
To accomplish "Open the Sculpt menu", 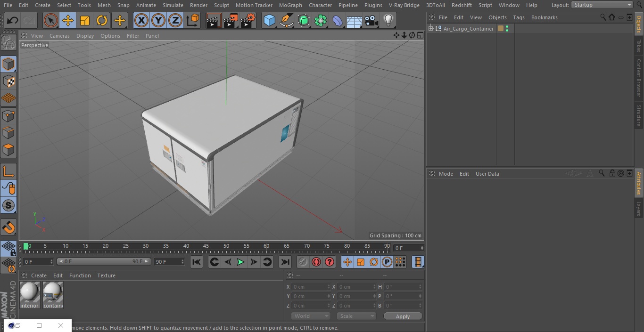I will point(221,5).
